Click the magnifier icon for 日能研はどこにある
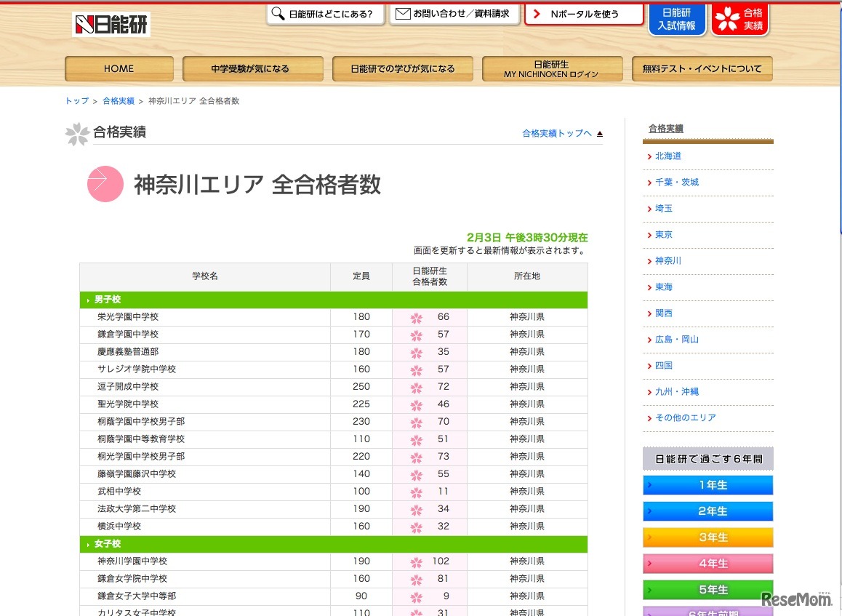The width and height of the screenshot is (842, 616). [x=278, y=14]
